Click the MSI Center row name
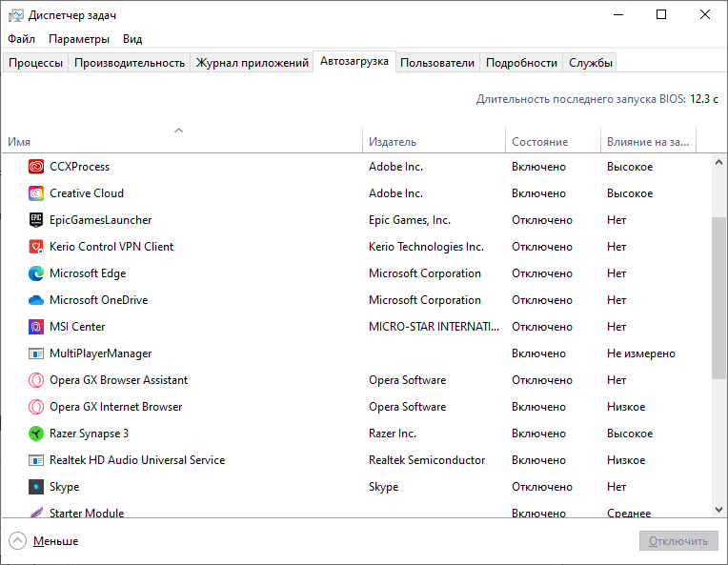Screen dimensions: 728x565 (77, 327)
